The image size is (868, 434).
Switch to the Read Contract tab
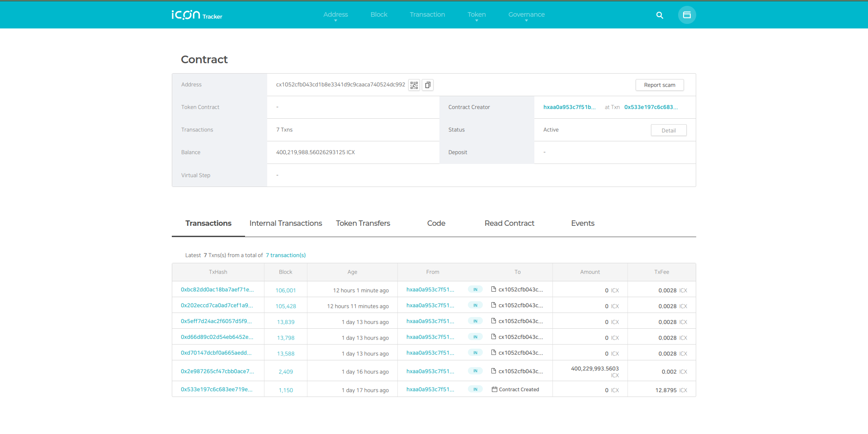click(509, 223)
